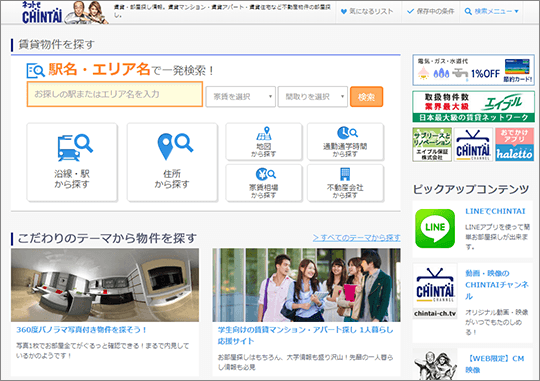Click in the station or area name input field
This screenshot has height=381, width=540.
point(115,94)
